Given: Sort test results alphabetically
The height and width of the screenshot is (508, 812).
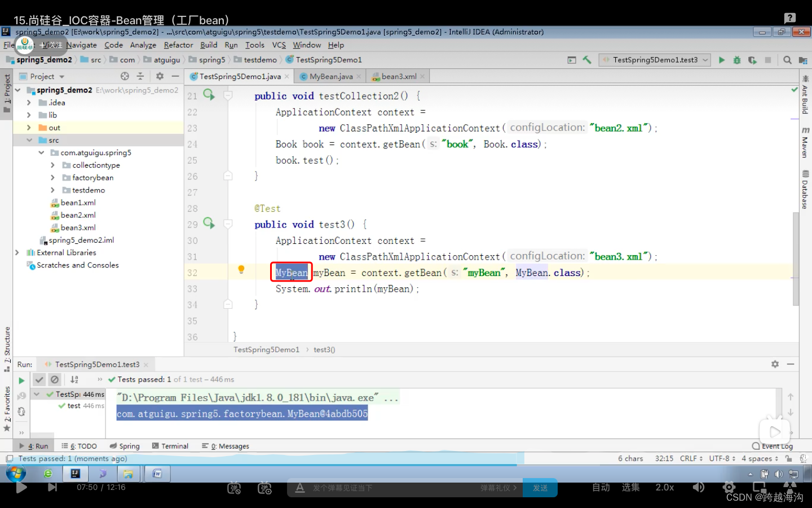Looking at the screenshot, I should coord(74,380).
